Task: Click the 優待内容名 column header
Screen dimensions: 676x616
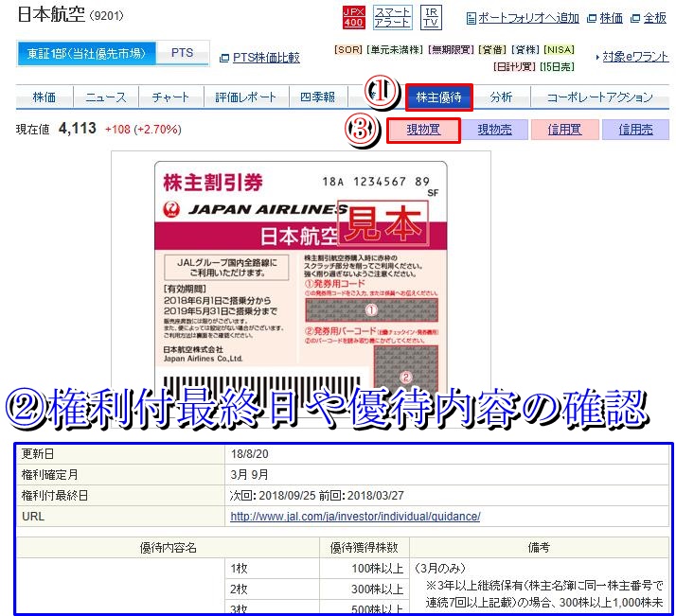Action: pyautogui.click(x=169, y=548)
